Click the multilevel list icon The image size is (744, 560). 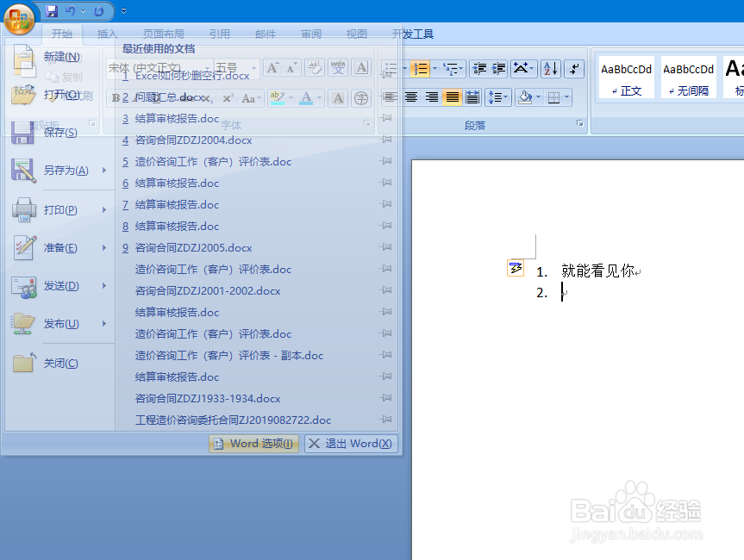(x=450, y=69)
